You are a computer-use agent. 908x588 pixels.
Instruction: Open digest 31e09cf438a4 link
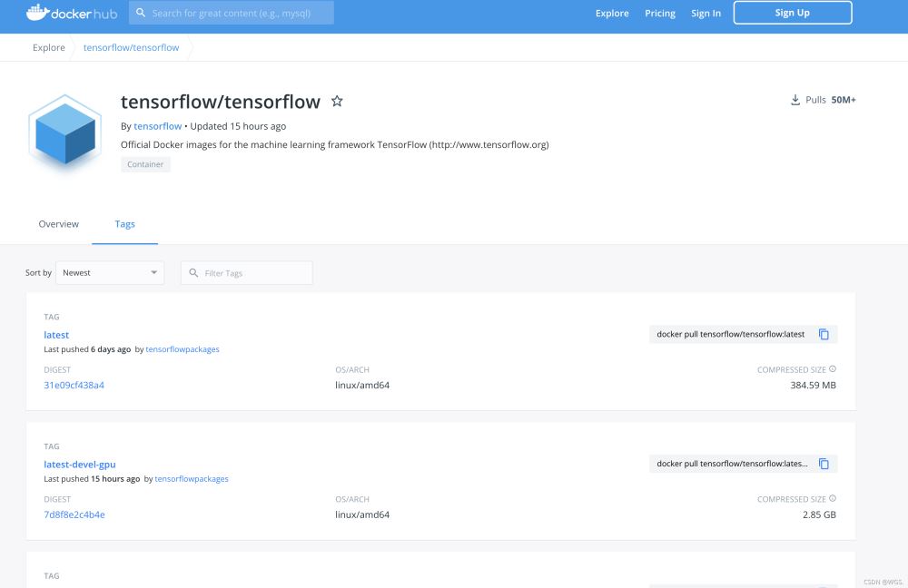coord(74,385)
